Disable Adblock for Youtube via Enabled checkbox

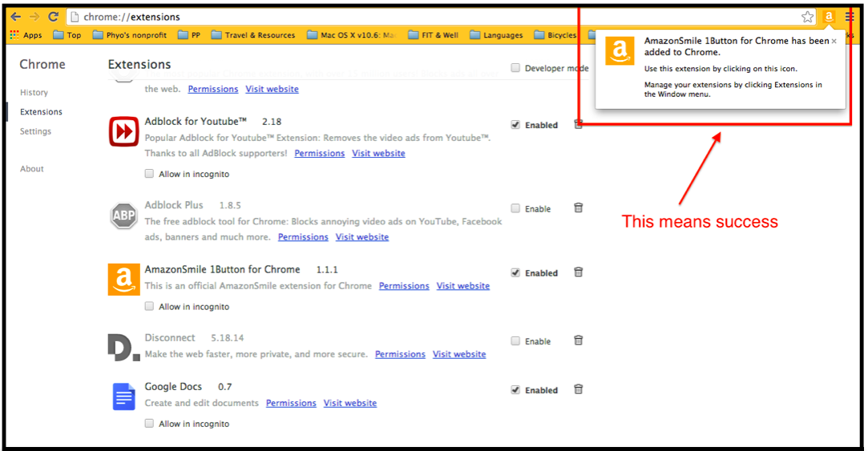[515, 124]
